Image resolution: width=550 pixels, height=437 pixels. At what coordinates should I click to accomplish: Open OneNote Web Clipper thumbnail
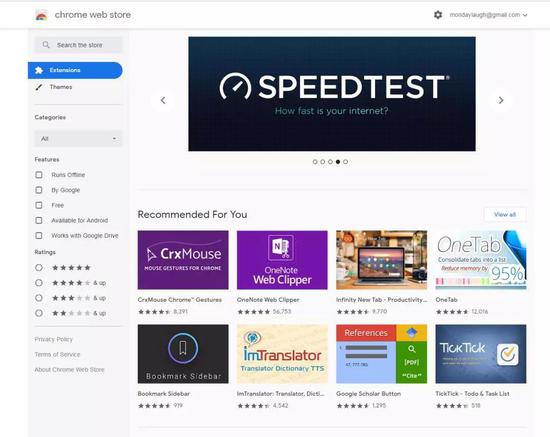pyautogui.click(x=282, y=260)
